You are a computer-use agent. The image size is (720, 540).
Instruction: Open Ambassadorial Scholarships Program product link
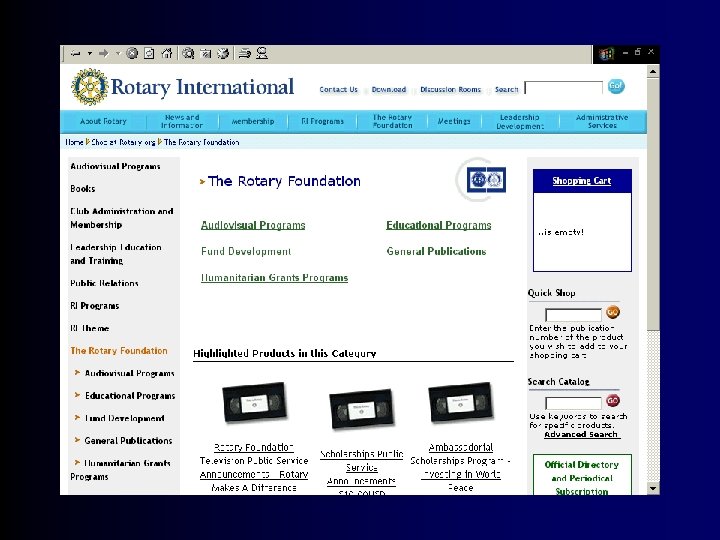pyautogui.click(x=461, y=467)
